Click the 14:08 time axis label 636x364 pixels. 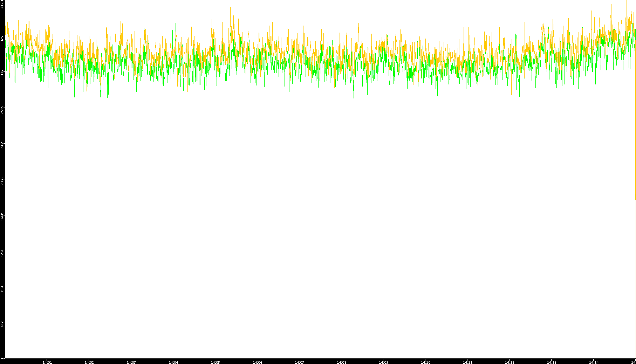point(341,362)
